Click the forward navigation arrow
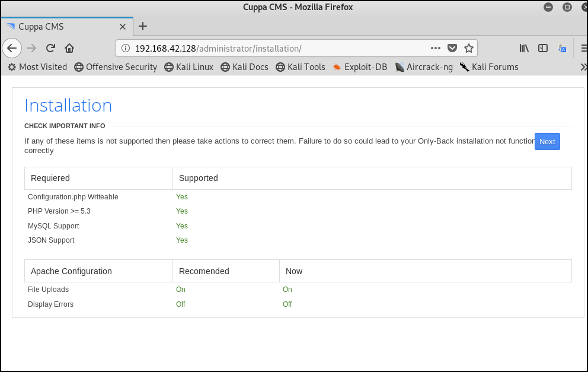Image resolution: width=588 pixels, height=372 pixels. 32,49
